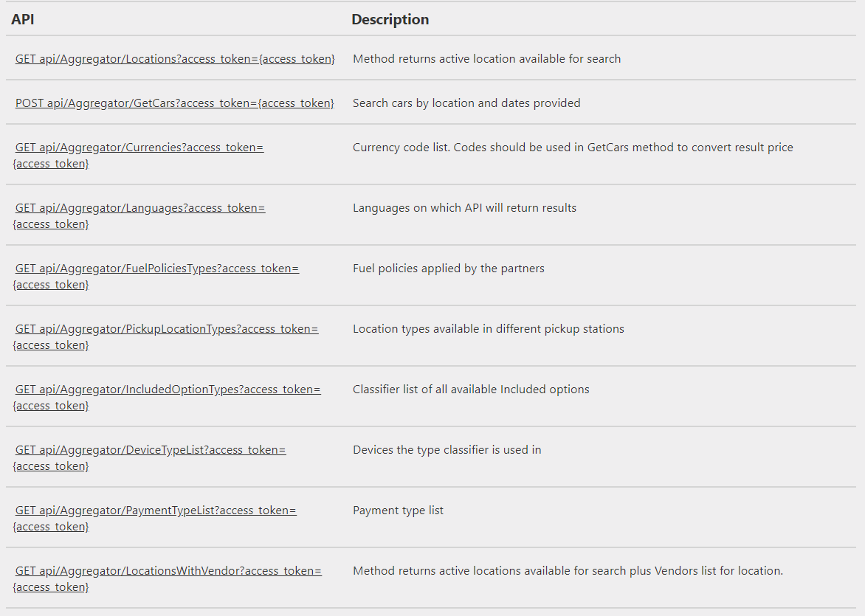Click the 'Search cars by location' description
The image size is (865, 616).
pos(466,103)
